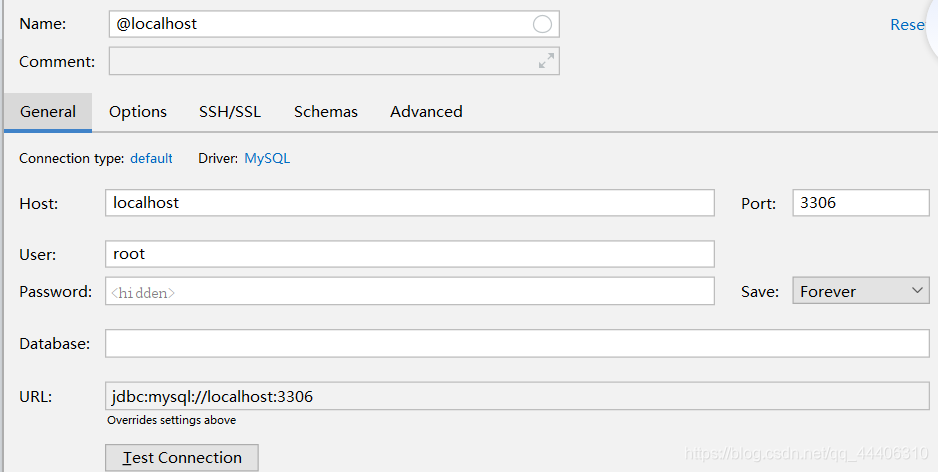The image size is (938, 472).
Task: Click the Name text field
Action: click(320, 24)
